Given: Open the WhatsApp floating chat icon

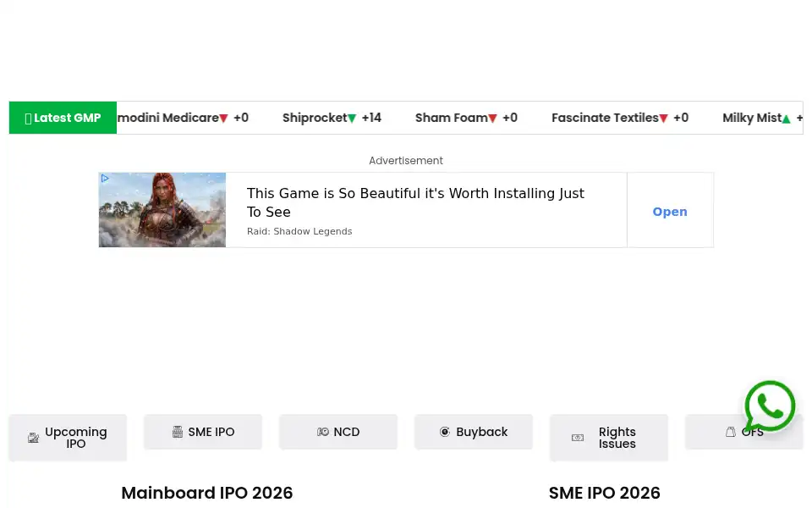Looking at the screenshot, I should 770,406.
